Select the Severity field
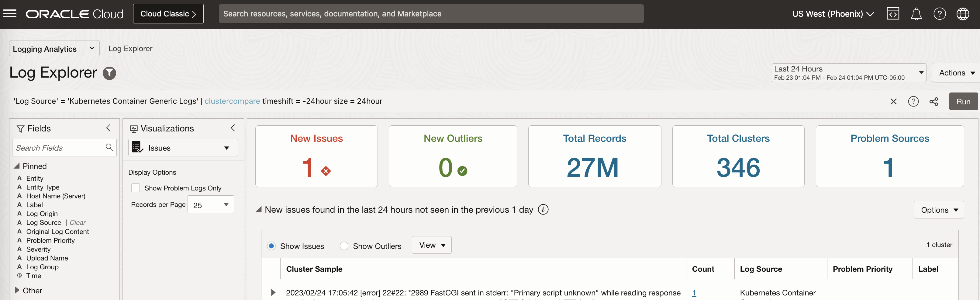Screen dimensions: 980x300 click(x=38, y=249)
